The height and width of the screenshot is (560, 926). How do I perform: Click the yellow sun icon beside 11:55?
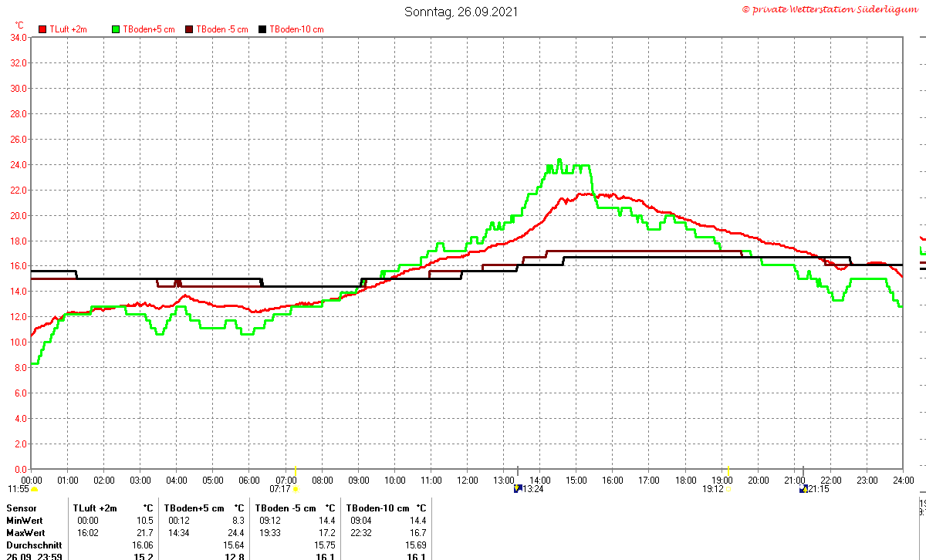tap(34, 489)
